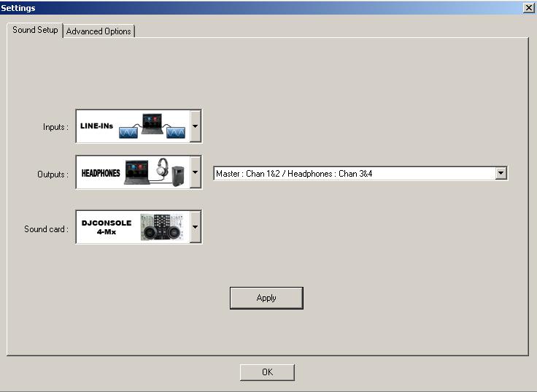Viewport: 537px width, 392px height.
Task: Expand the Inputs dropdown arrow
Action: click(195, 126)
